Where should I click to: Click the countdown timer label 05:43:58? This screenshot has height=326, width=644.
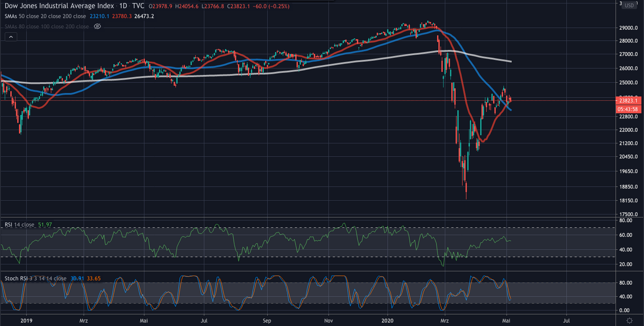tap(628, 109)
